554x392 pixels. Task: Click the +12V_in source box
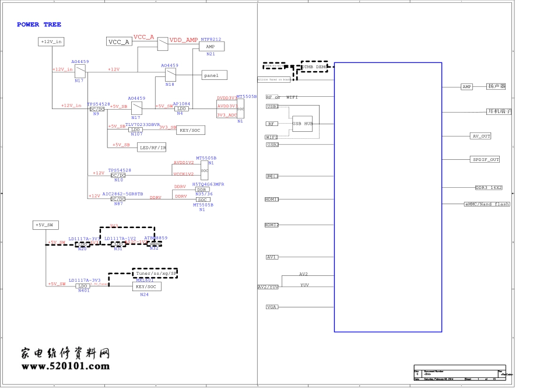point(52,41)
